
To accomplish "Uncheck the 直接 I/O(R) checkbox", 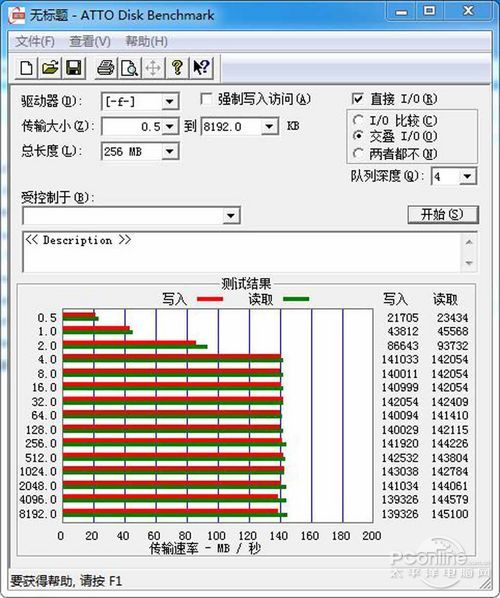I will tap(358, 99).
